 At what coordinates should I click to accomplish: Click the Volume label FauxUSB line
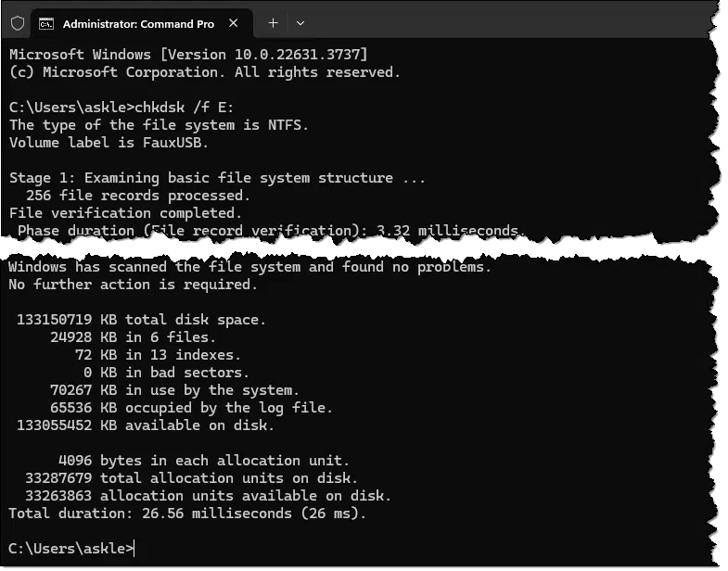click(x=109, y=143)
